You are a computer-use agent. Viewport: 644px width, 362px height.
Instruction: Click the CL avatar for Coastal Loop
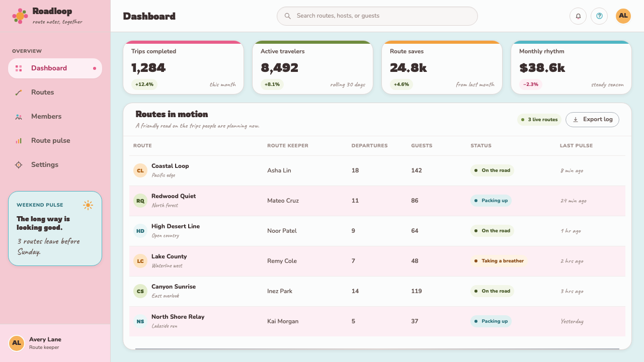(x=140, y=170)
